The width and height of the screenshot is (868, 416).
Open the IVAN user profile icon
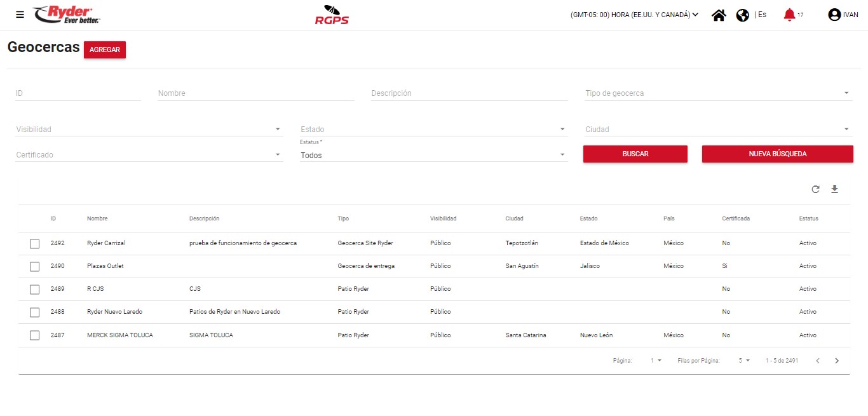(834, 15)
